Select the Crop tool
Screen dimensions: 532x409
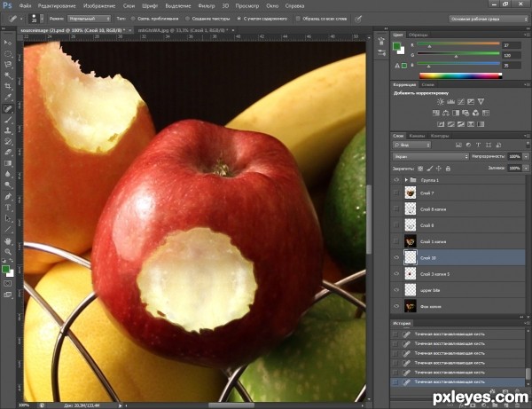[x=8, y=86]
